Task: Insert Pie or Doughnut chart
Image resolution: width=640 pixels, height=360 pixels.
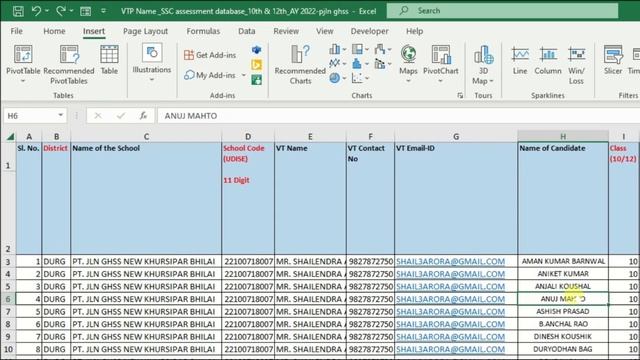Action: coord(338,78)
